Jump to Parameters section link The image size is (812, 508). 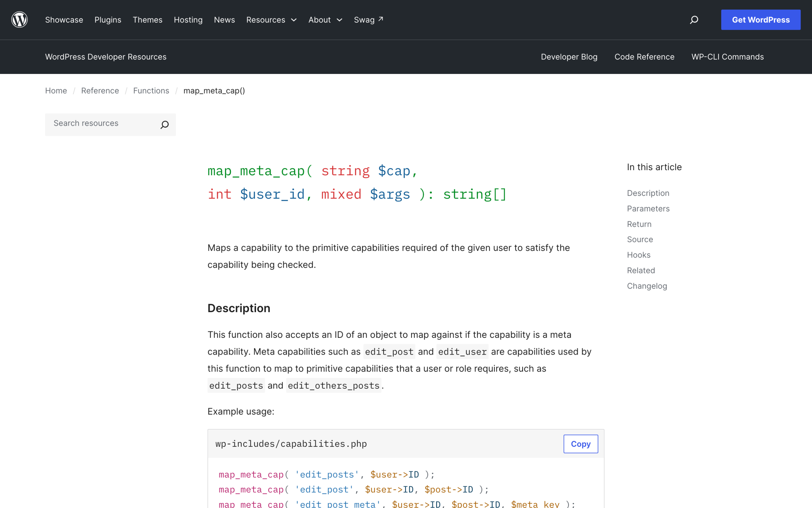tap(648, 209)
